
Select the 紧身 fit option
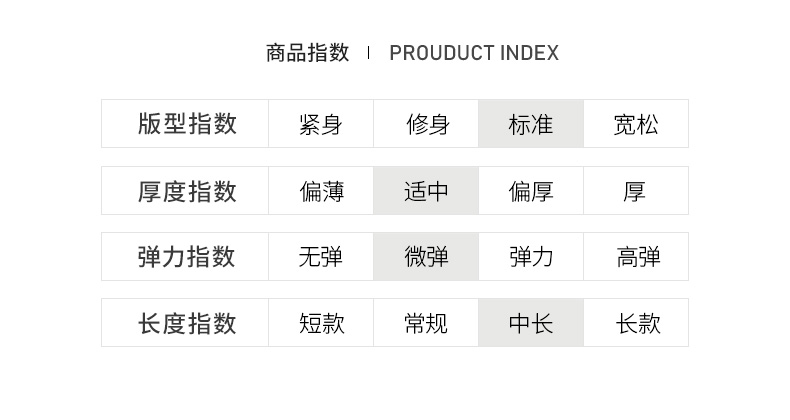tap(320, 124)
